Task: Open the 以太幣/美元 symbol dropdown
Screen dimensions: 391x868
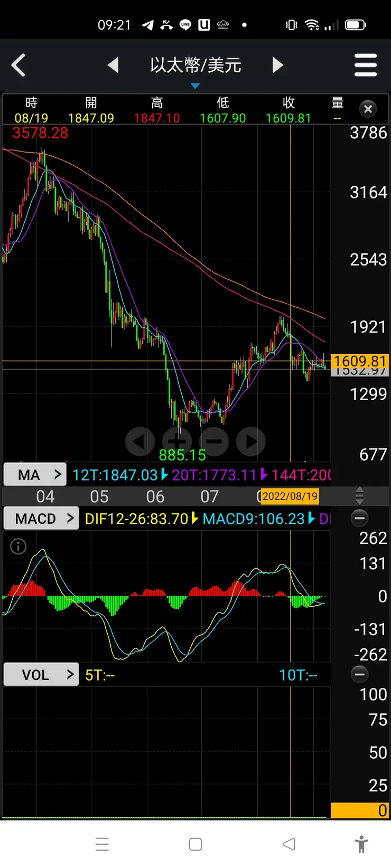Action: tap(196, 65)
